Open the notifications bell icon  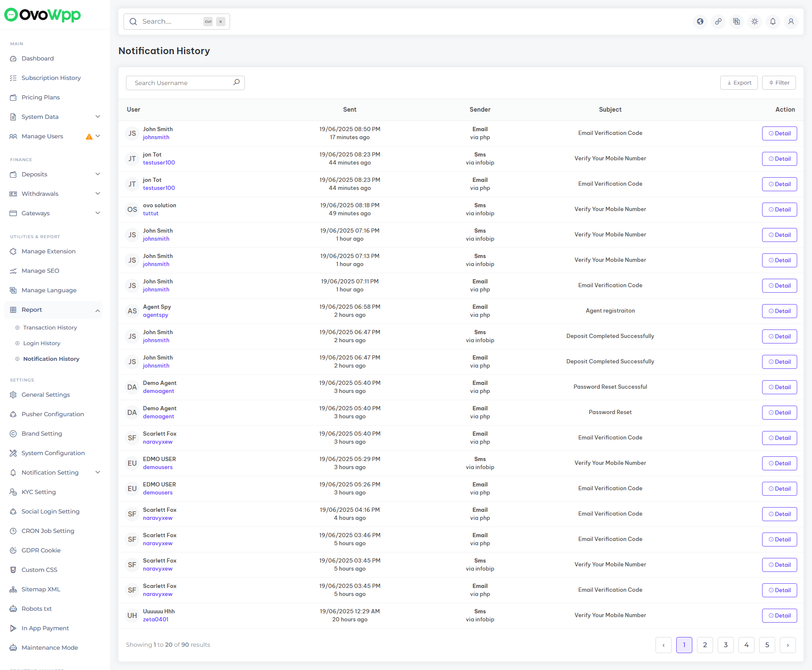pos(773,22)
